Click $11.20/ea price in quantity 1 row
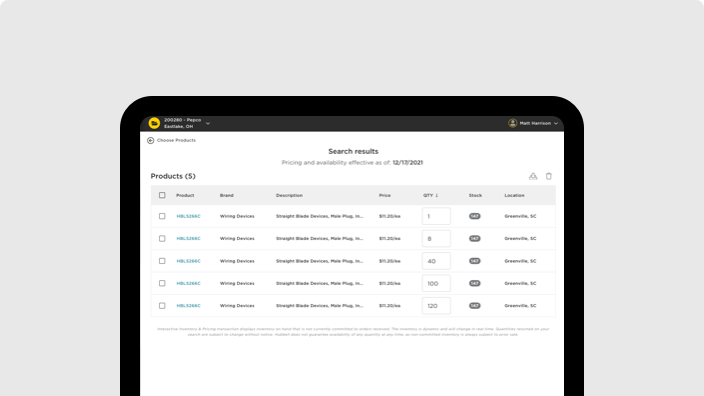This screenshot has height=396, width=704. point(389,216)
